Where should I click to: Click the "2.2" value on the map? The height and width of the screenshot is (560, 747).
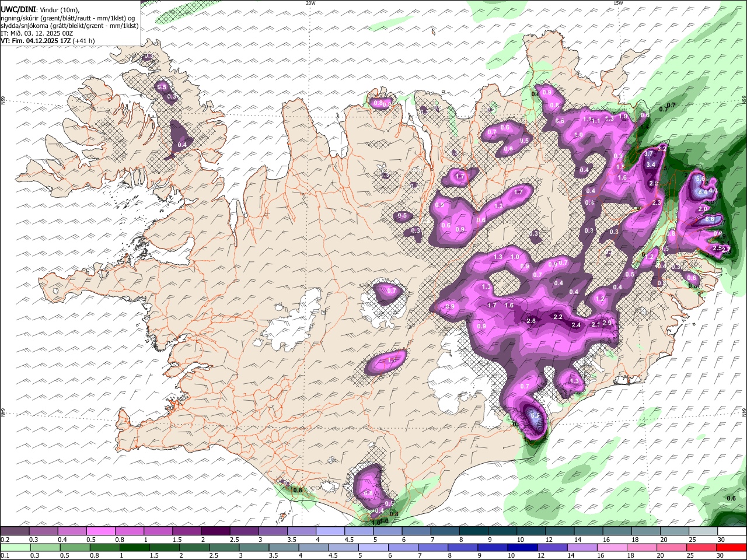point(557,317)
